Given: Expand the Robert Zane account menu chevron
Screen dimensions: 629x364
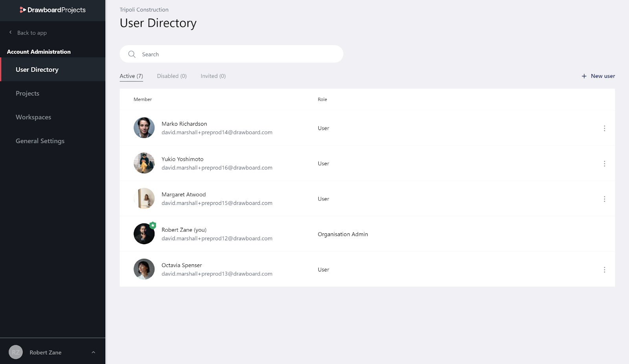Looking at the screenshot, I should pos(94,352).
